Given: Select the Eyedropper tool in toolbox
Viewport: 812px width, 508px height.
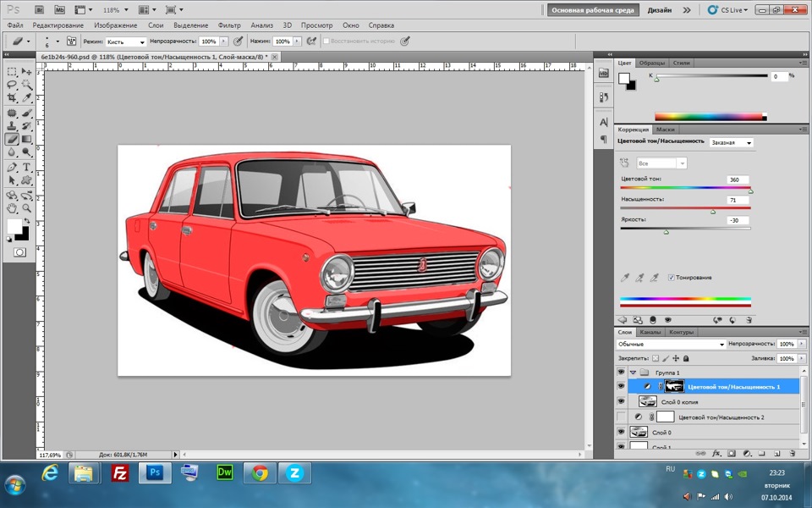Looking at the screenshot, I should (26, 97).
